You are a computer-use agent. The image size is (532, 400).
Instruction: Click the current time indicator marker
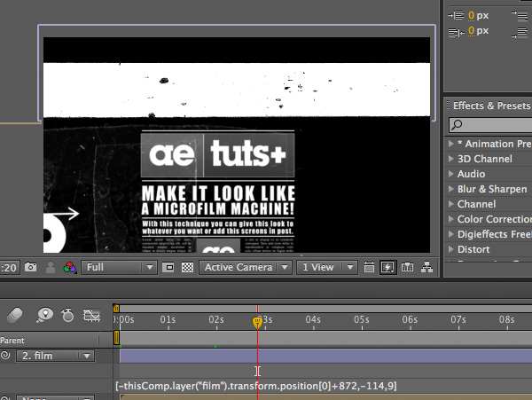257,322
